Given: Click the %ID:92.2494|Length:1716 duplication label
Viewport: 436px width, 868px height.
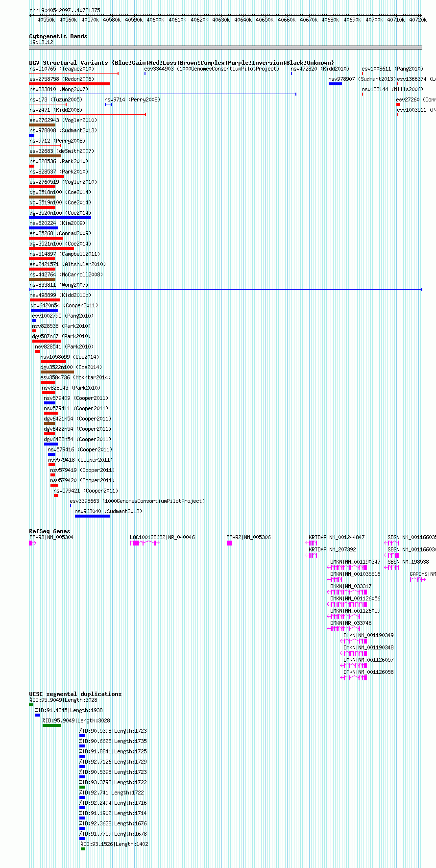Looking at the screenshot, I should (113, 803).
